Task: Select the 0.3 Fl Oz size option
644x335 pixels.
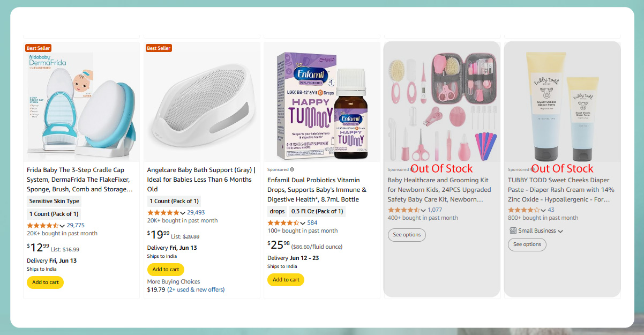Action: (317, 211)
